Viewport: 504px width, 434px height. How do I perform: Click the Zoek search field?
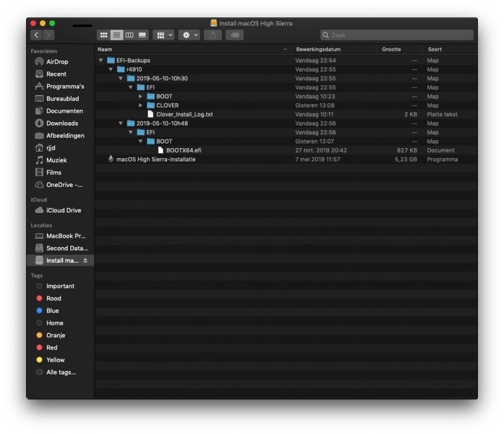[397, 35]
